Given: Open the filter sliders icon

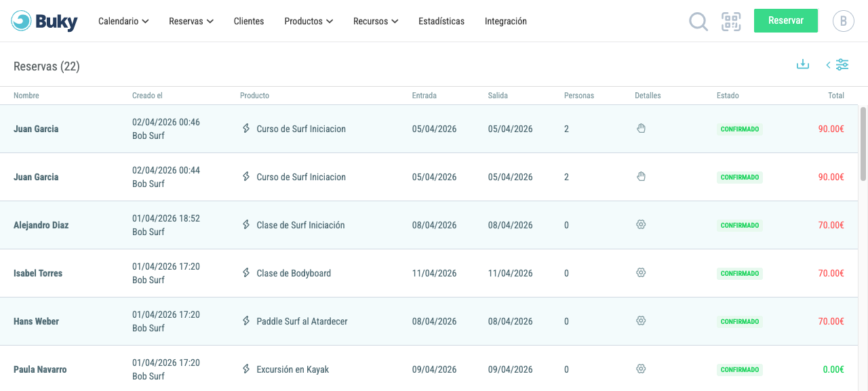Looking at the screenshot, I should [842, 64].
